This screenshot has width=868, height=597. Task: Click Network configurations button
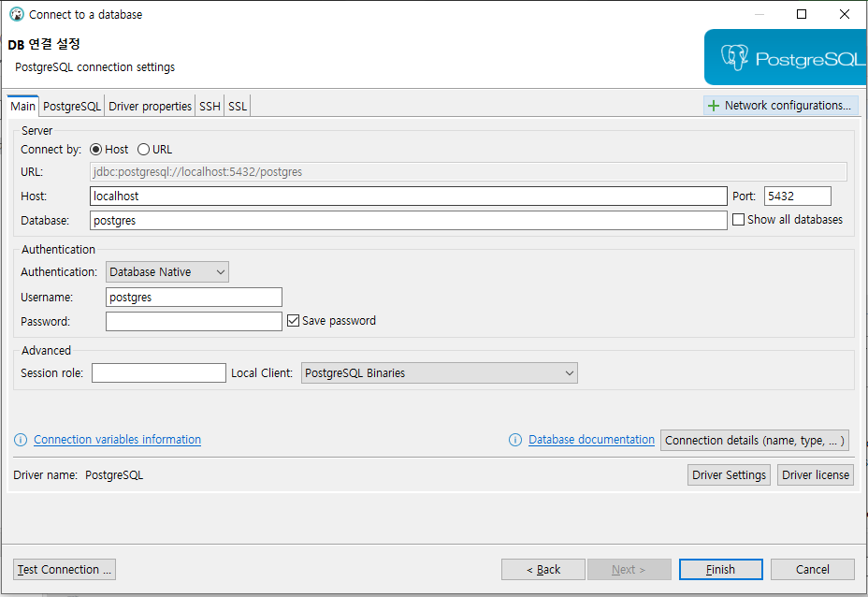click(780, 105)
